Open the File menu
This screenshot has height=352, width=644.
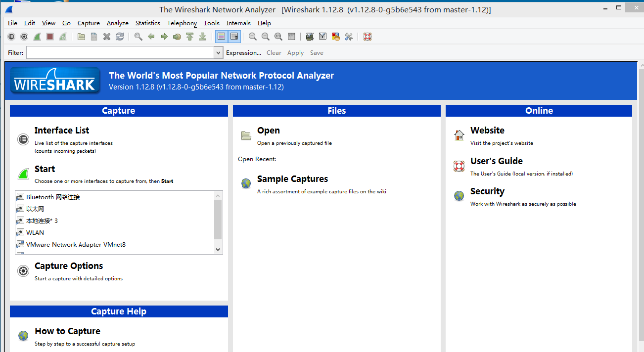tap(12, 23)
